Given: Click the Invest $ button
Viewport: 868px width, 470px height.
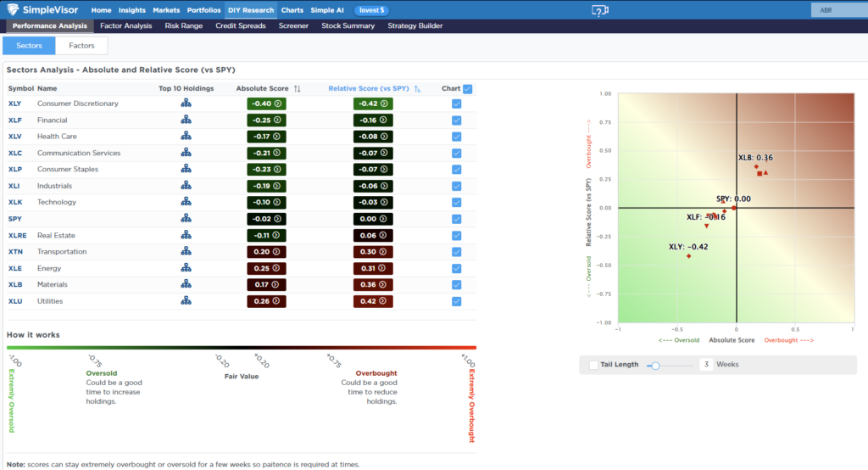Looking at the screenshot, I should click(371, 10).
